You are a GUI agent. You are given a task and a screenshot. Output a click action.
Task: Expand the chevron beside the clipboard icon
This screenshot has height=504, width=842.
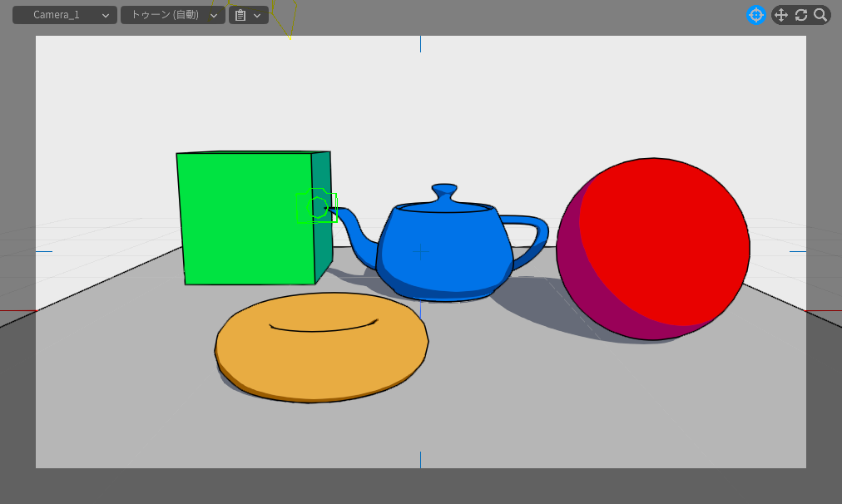[x=257, y=15]
